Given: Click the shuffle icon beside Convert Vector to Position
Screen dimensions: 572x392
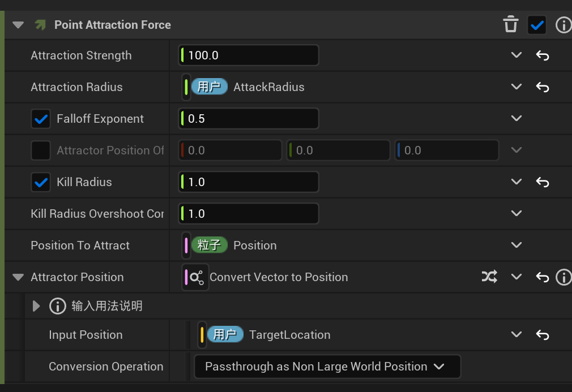Looking at the screenshot, I should 489,277.
